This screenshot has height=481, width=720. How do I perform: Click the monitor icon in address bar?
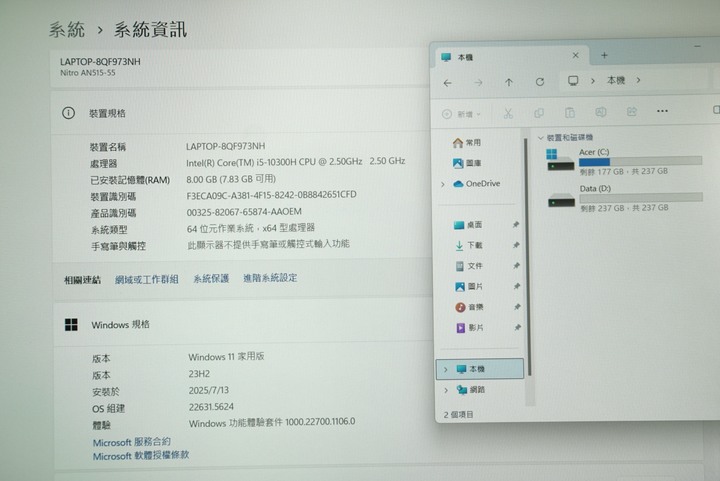pos(573,81)
